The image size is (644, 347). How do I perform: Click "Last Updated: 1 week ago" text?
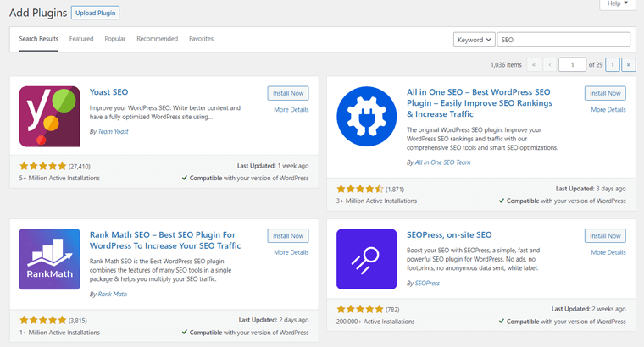273,166
